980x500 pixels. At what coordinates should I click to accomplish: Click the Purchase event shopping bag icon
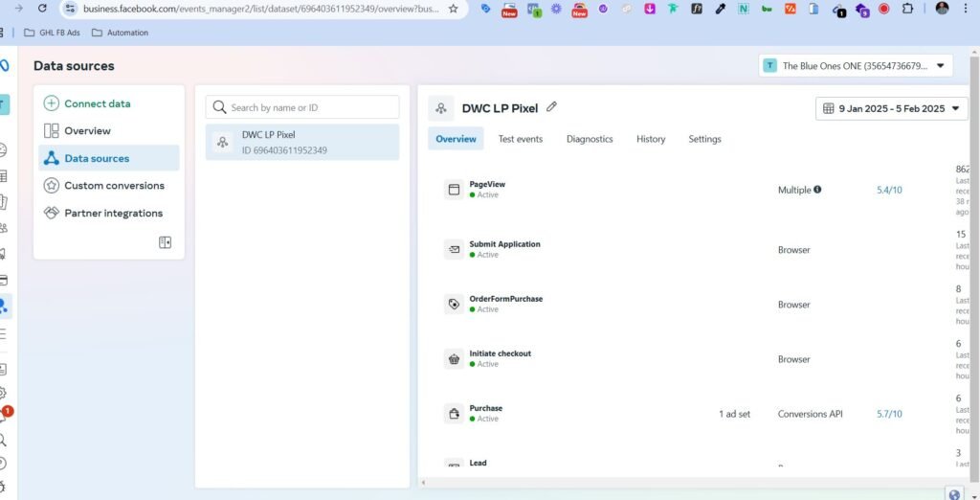pyautogui.click(x=455, y=413)
